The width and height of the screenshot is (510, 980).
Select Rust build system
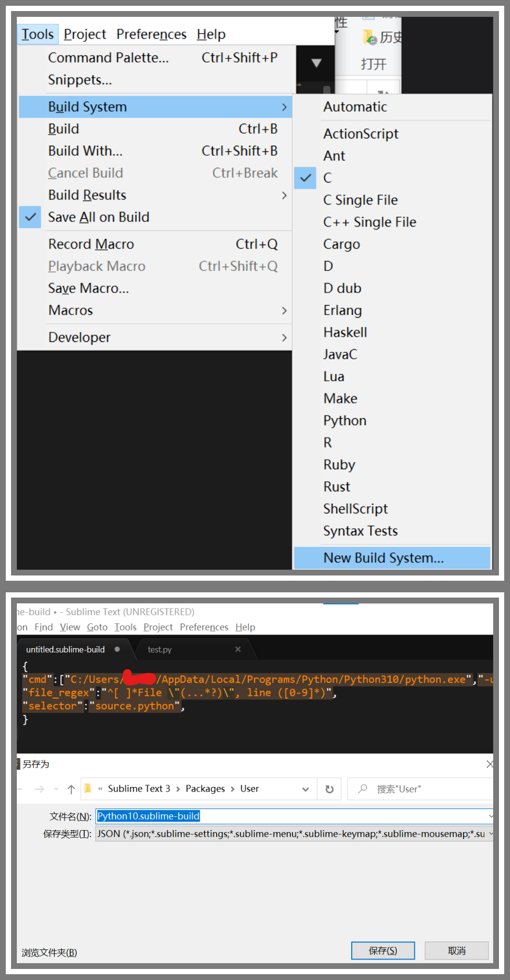392,487
